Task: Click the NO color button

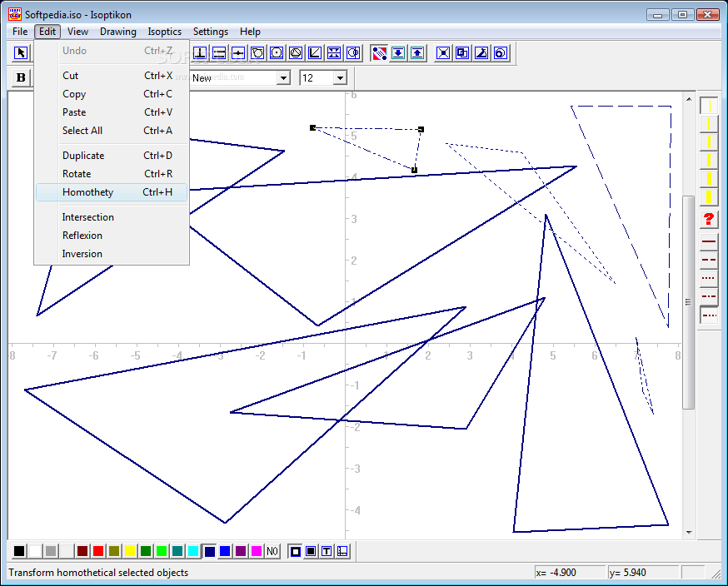Action: 272,551
